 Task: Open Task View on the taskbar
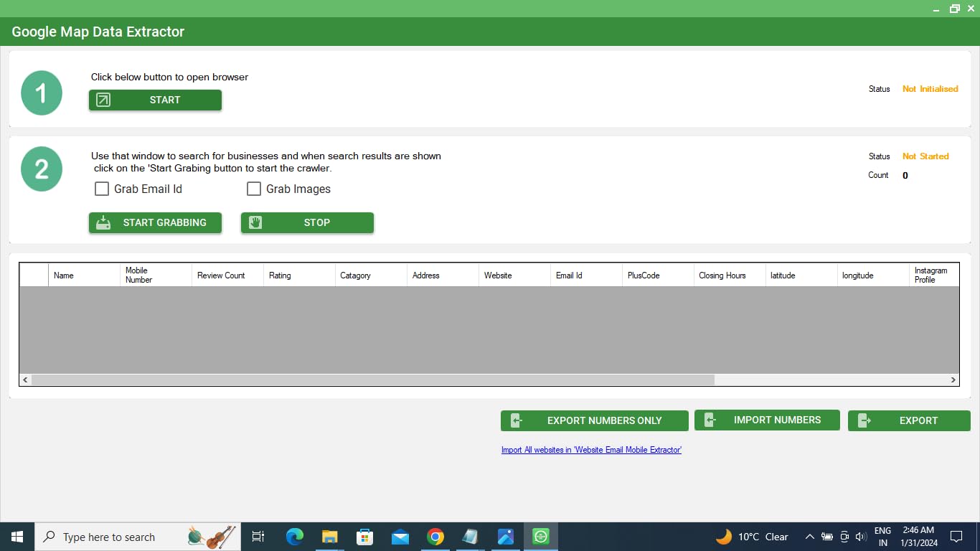[x=258, y=537]
